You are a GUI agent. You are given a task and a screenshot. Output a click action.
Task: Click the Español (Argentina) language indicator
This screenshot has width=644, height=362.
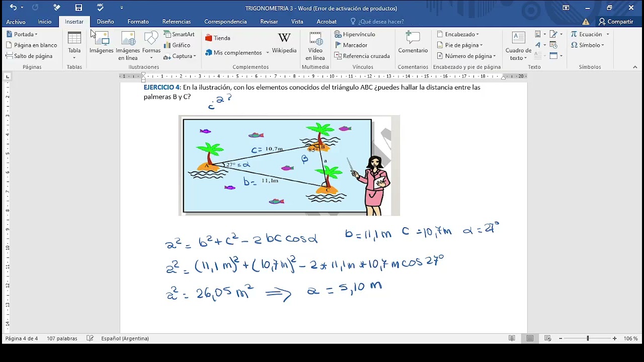click(125, 338)
